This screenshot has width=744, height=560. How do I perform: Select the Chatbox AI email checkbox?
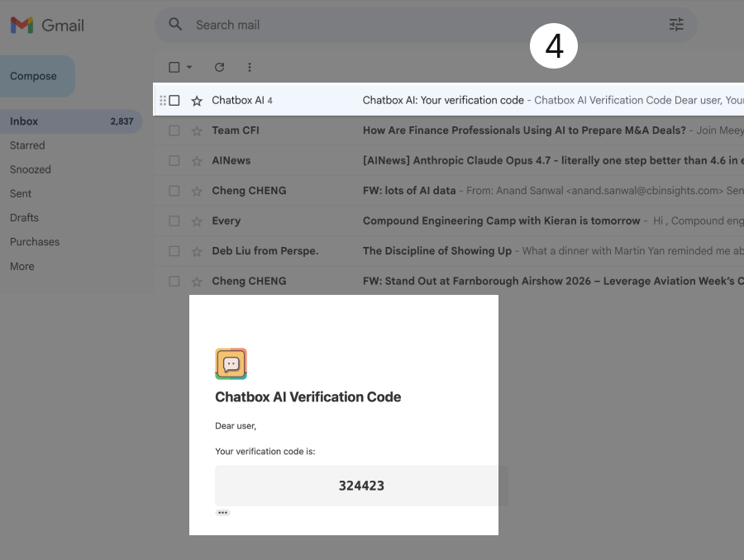[174, 101]
